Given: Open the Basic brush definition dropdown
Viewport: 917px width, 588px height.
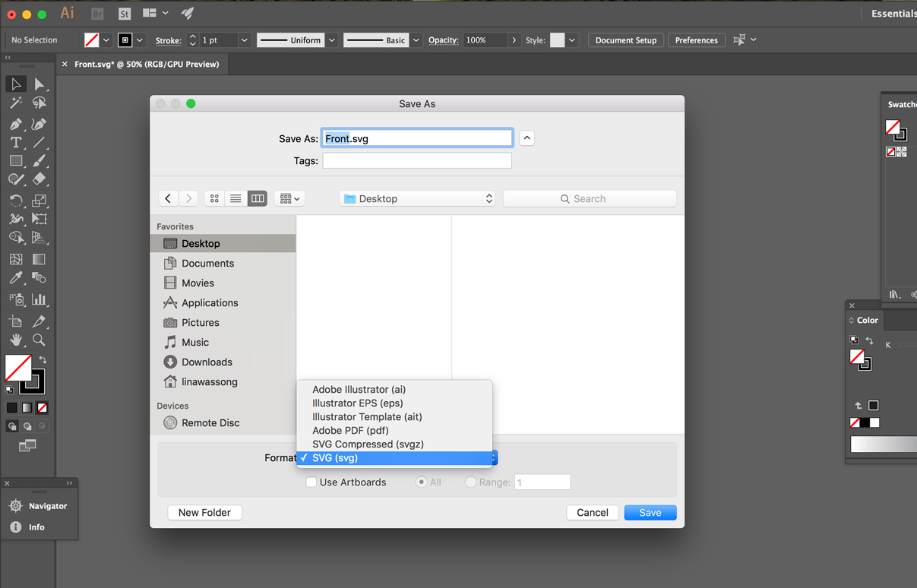Looking at the screenshot, I should [x=416, y=40].
